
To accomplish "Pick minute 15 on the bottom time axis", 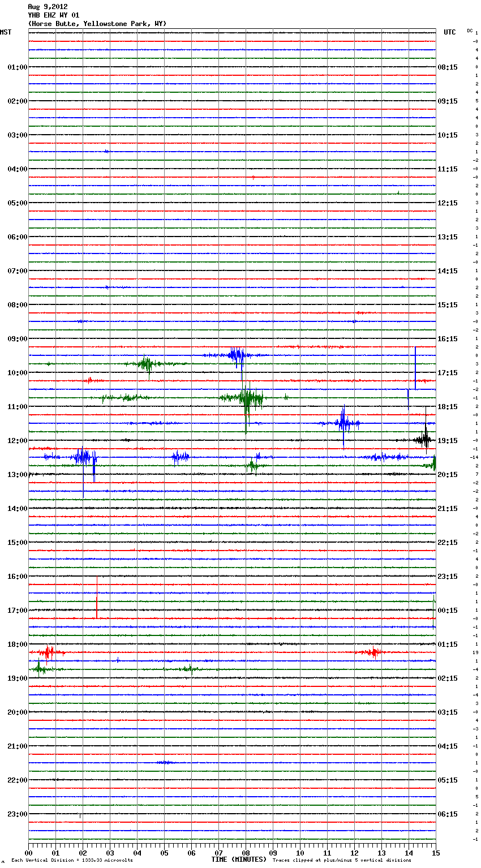I will click(x=435, y=853).
